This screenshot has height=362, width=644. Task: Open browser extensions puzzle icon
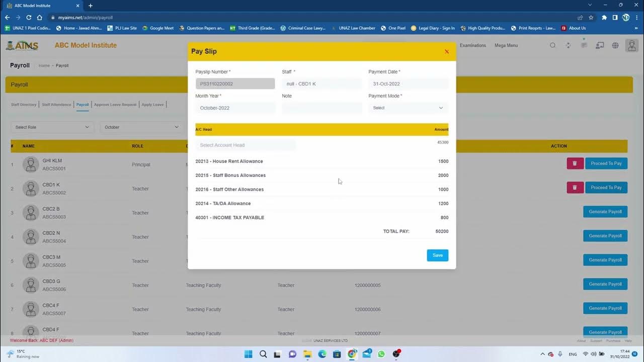604,17
